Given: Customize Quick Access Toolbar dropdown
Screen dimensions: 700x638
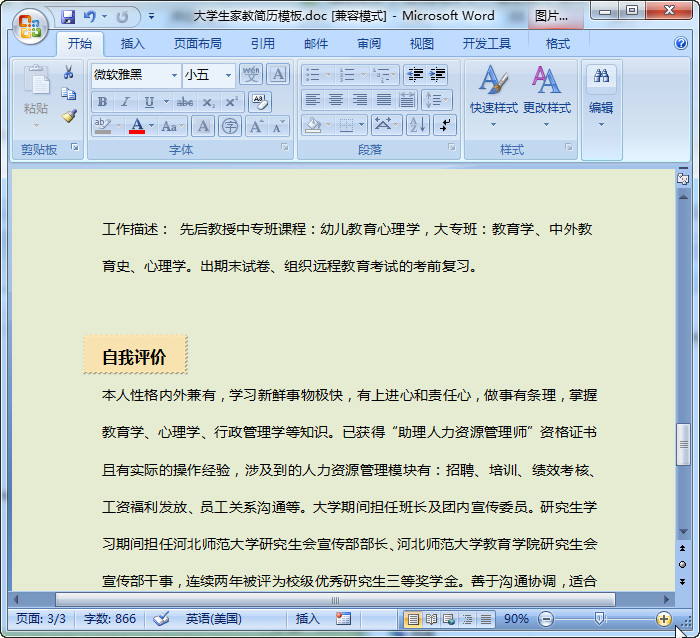Looking at the screenshot, I should [x=152, y=17].
